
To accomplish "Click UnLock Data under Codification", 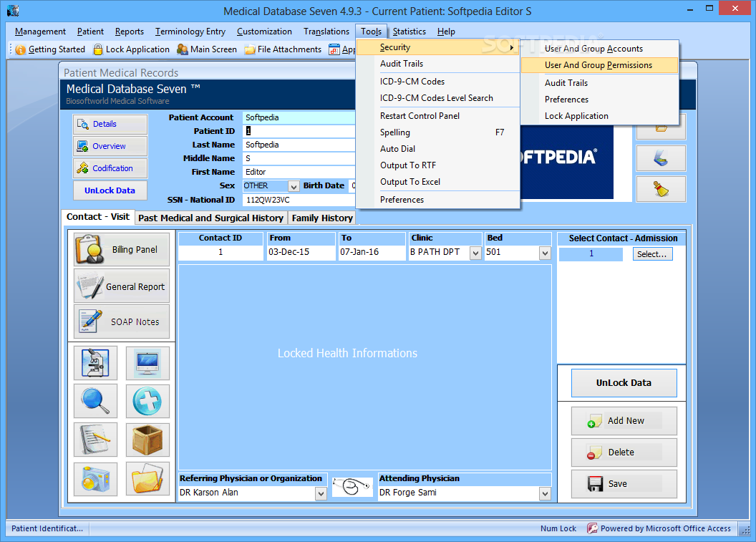I will click(x=110, y=190).
